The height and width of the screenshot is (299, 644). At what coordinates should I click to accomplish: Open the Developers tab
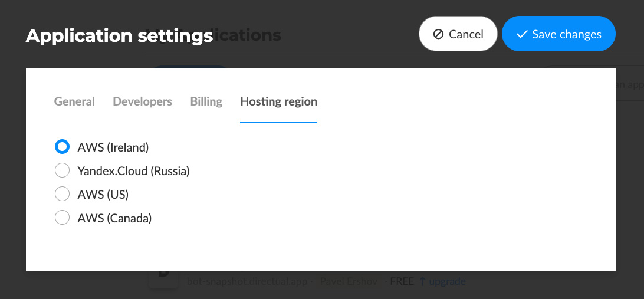(142, 101)
